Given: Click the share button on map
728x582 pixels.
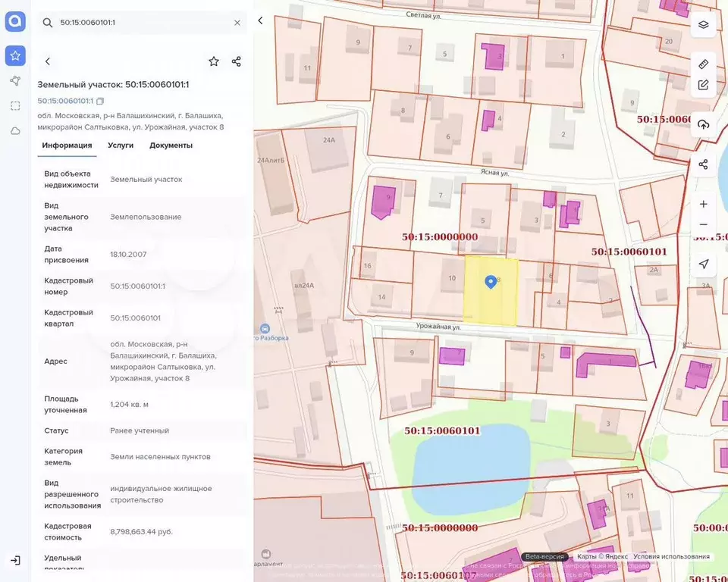Looking at the screenshot, I should point(704,164).
